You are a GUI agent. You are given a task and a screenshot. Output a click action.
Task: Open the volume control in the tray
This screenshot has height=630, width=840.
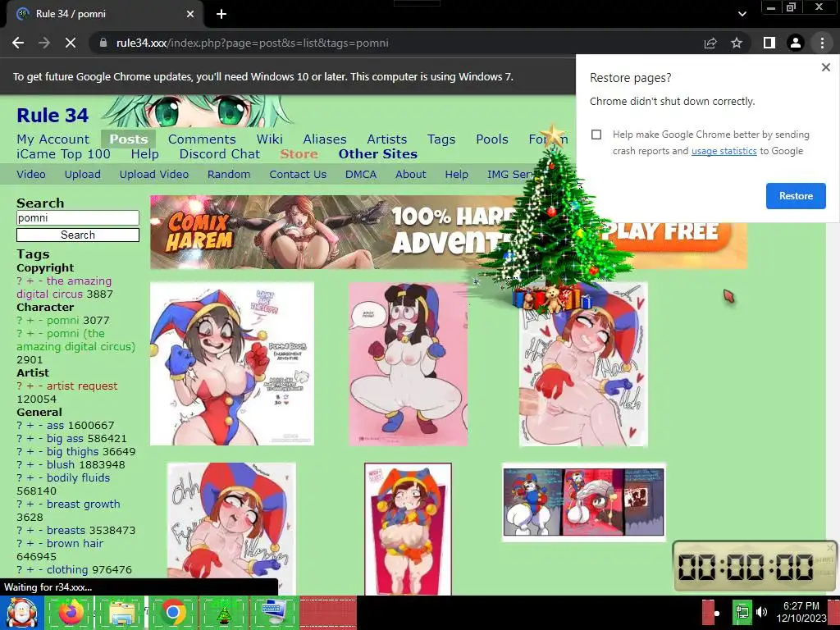tap(762, 612)
